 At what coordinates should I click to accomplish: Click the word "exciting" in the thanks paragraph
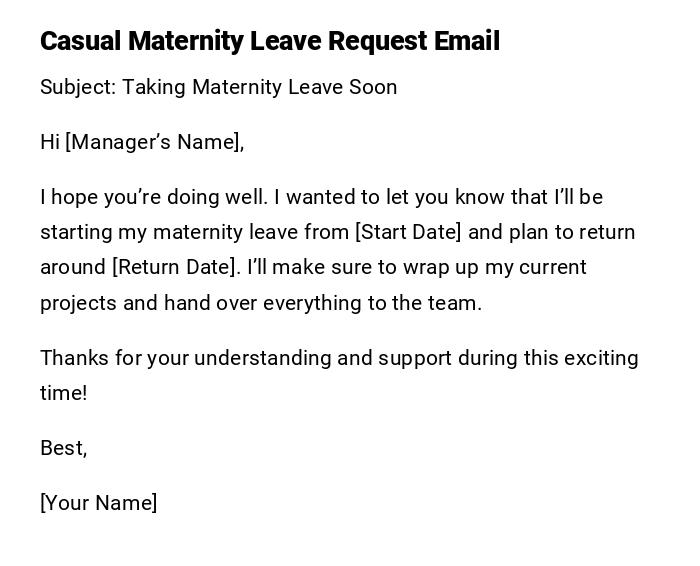coord(601,358)
